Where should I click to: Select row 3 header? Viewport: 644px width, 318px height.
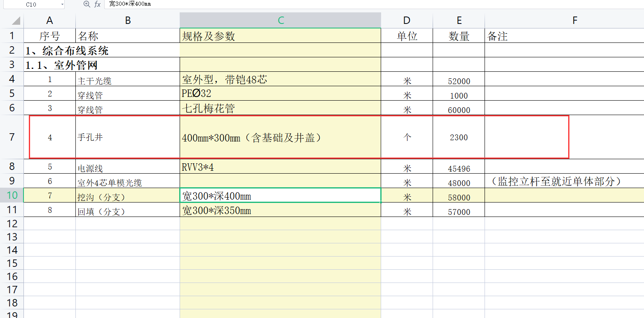coord(12,64)
